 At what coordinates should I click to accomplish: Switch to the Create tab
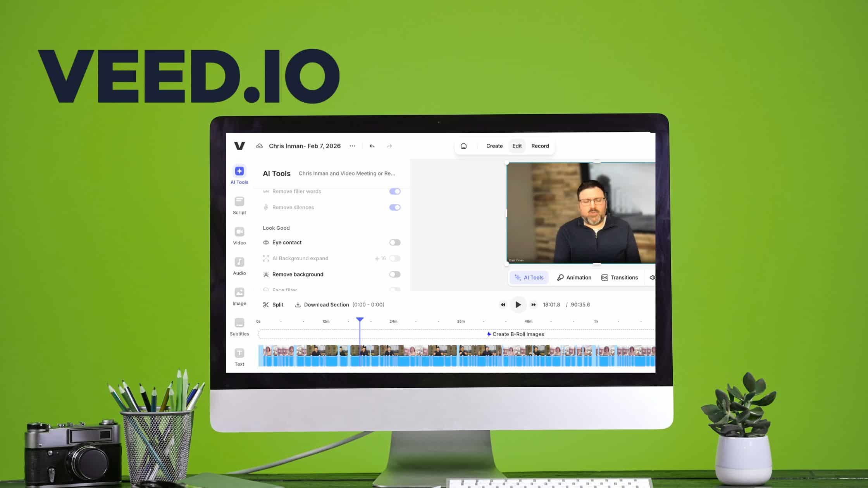(494, 146)
